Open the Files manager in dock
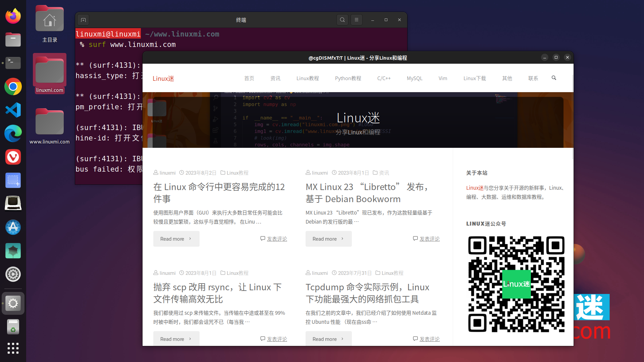The width and height of the screenshot is (644, 362). [13, 40]
